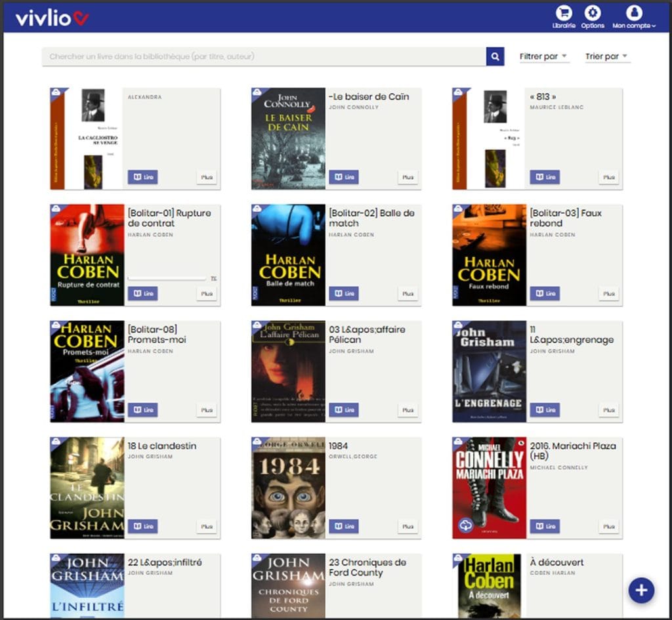
Task: Open the Trier par dropdown
Action: [x=607, y=56]
